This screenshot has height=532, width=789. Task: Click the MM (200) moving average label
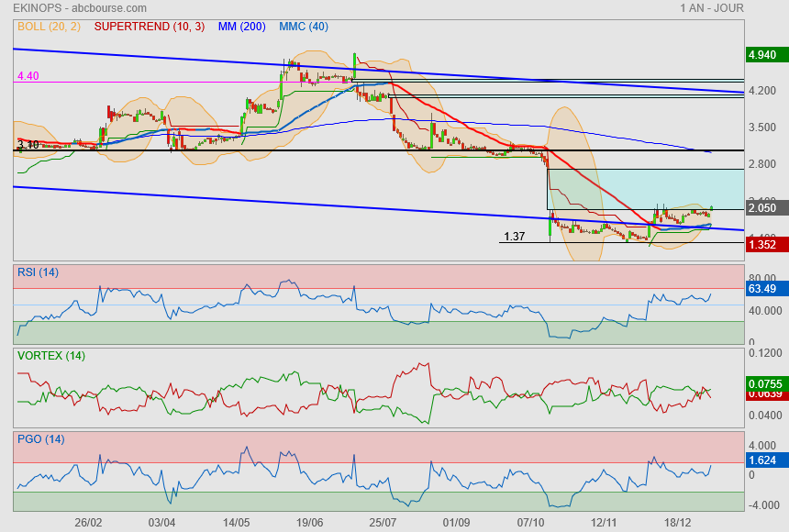[242, 27]
